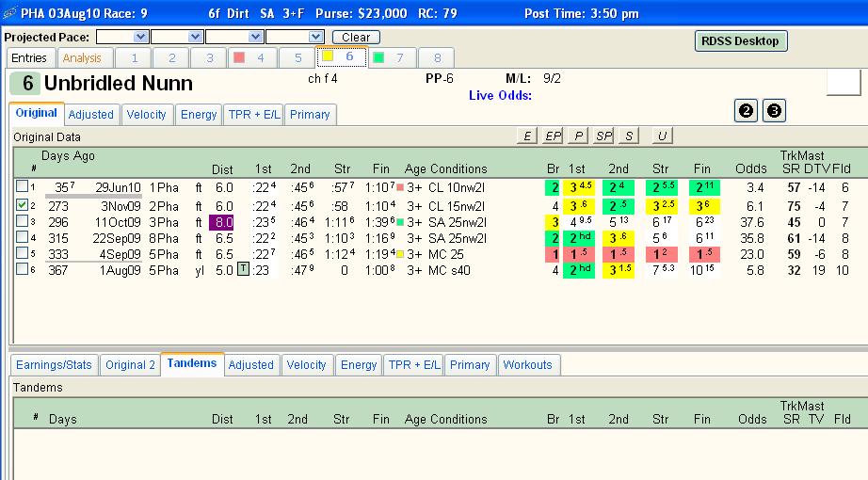Switch to the Analysis tab

click(82, 58)
